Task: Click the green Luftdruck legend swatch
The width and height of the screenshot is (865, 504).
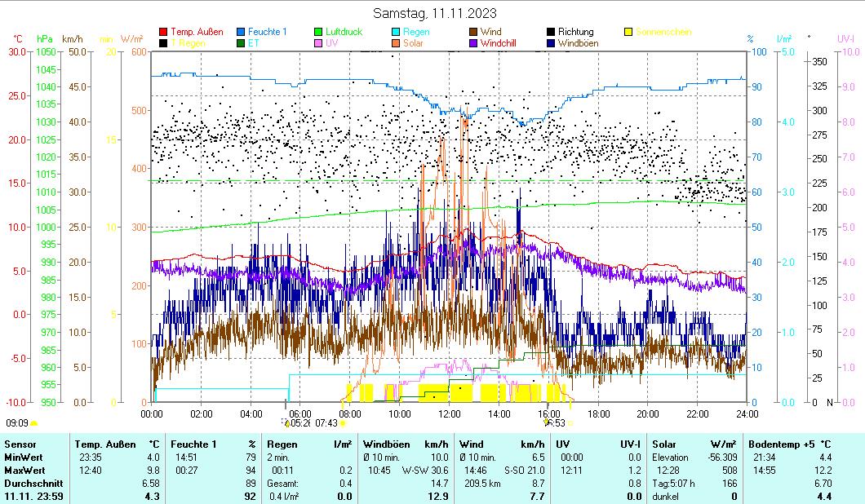Action: 318,32
